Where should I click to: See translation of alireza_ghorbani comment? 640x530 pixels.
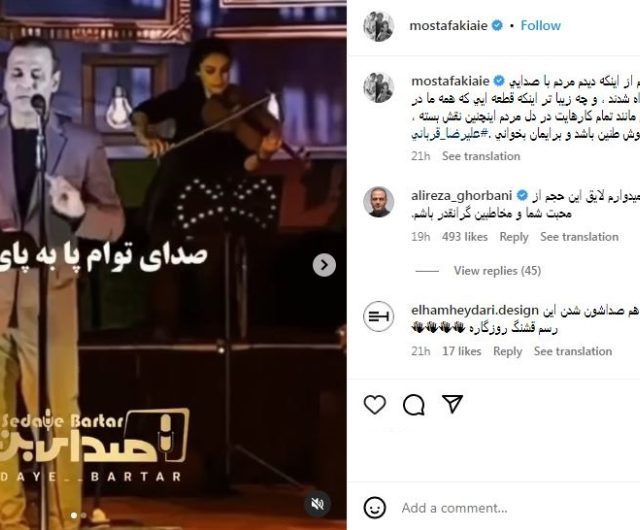[x=579, y=237]
